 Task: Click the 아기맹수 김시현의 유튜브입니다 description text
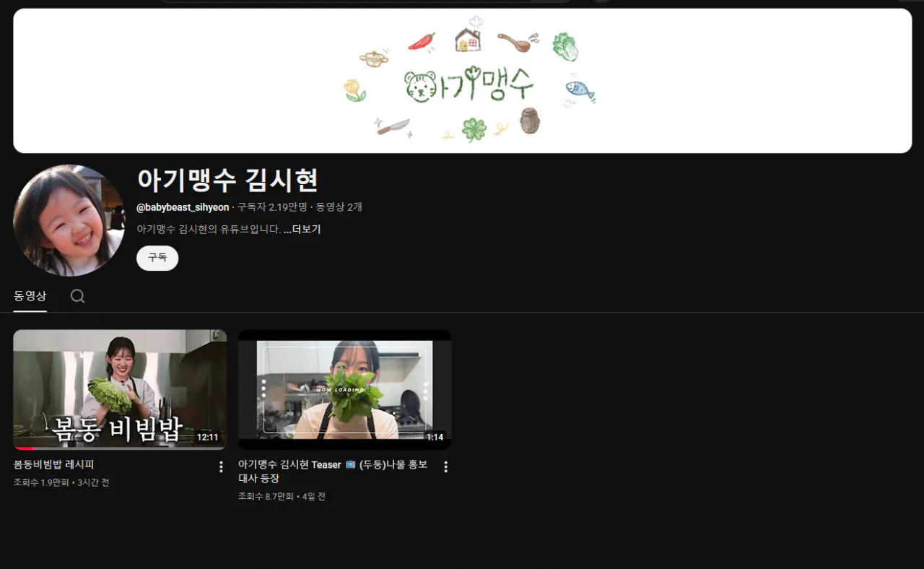click(208, 230)
